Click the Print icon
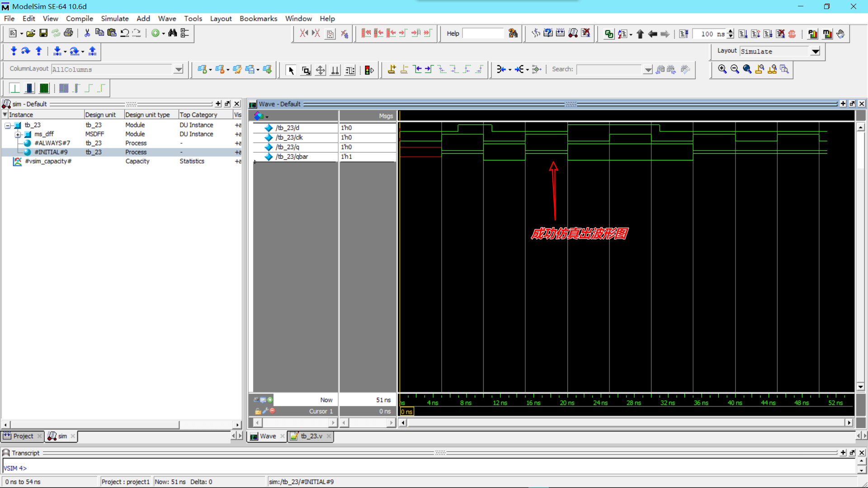The height and width of the screenshot is (488, 868). (68, 33)
